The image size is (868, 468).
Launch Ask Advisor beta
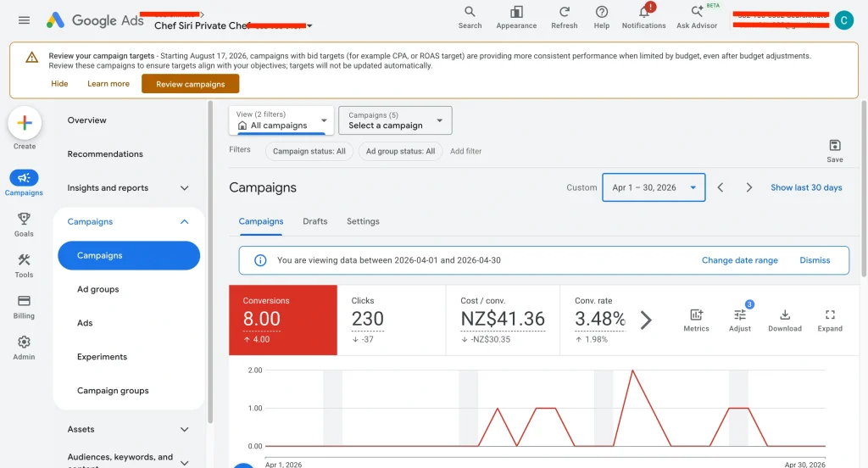click(x=697, y=17)
